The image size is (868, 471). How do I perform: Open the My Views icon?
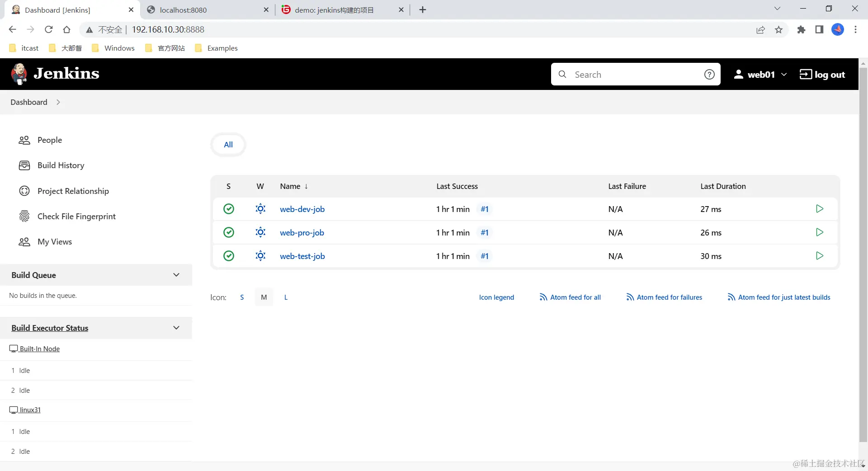(x=24, y=242)
